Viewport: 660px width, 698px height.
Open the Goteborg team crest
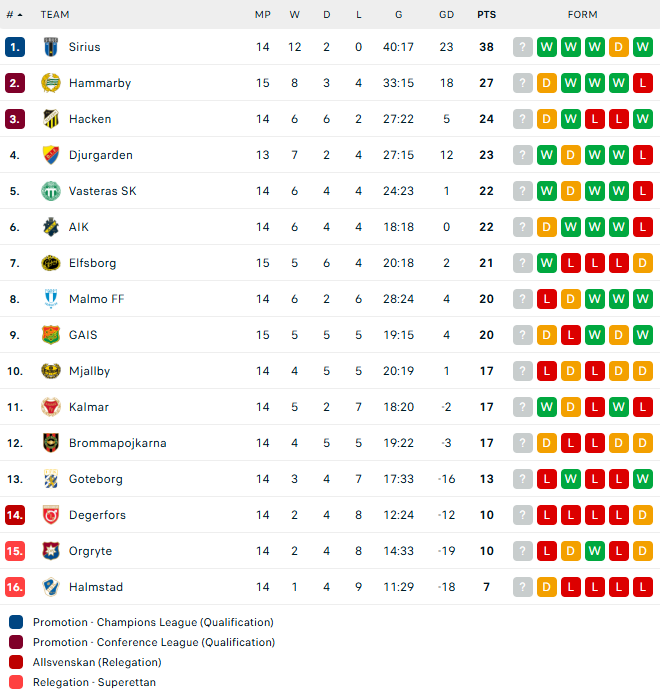pos(51,479)
